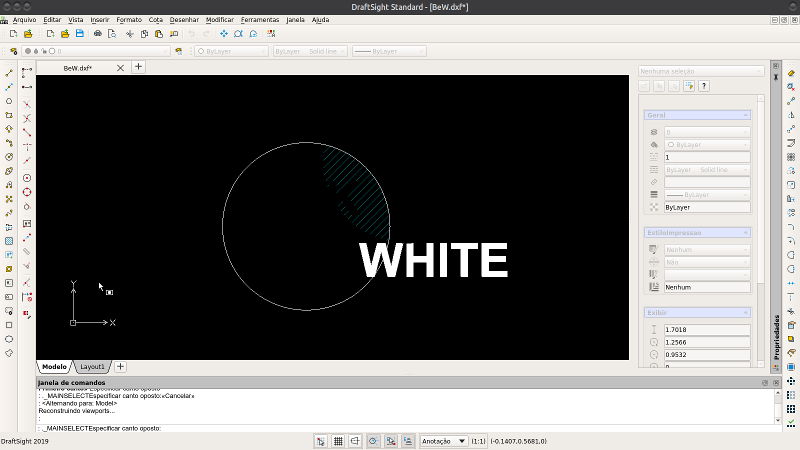Open the Anotação scale dropdown
The height and width of the screenshot is (450, 800).
[x=443, y=440]
